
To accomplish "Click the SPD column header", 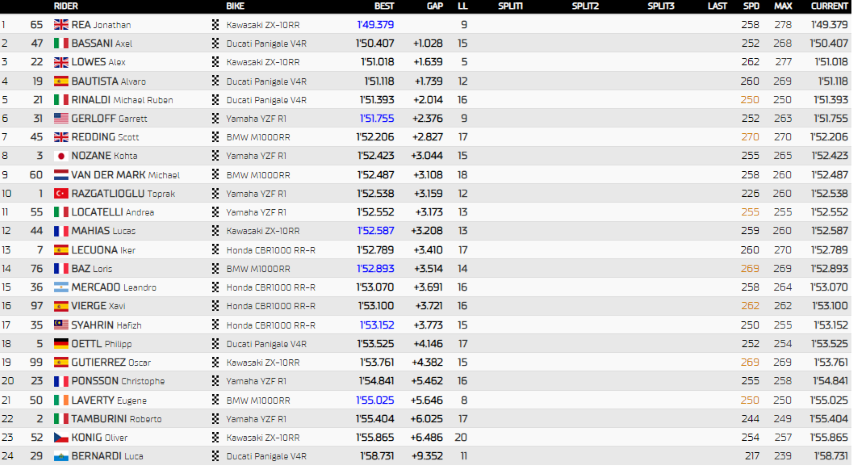I will pos(751,6).
